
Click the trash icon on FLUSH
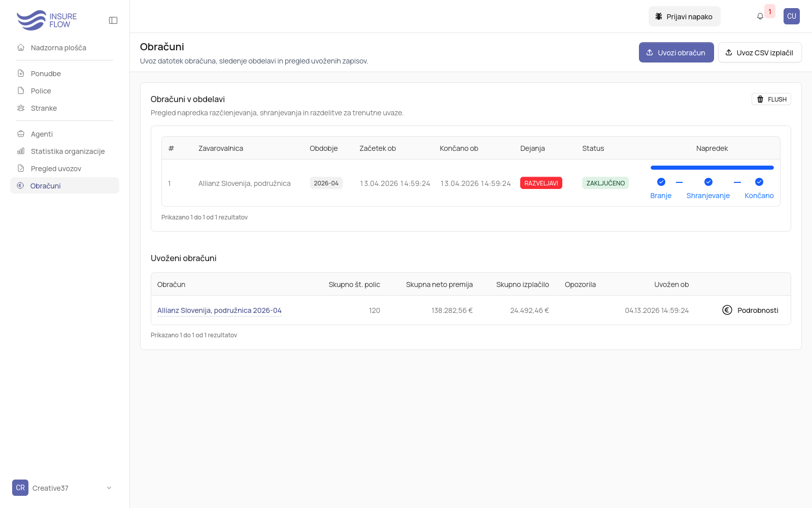[760, 100]
